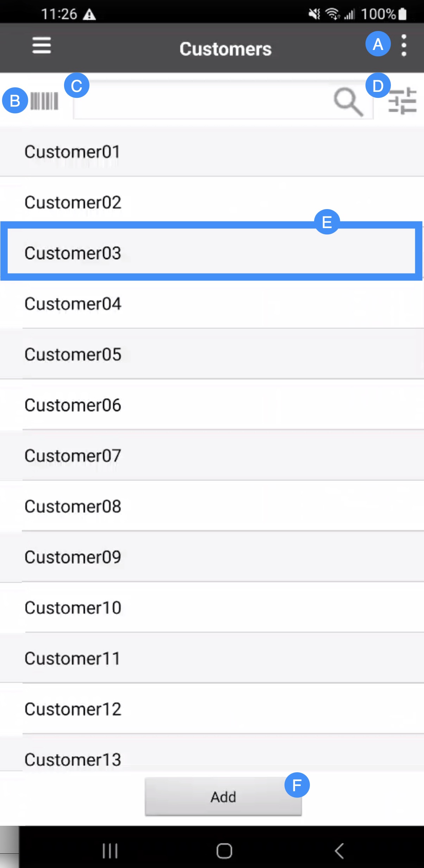Open the hamburger navigation menu
Viewport: 424px width, 868px height.
click(42, 46)
